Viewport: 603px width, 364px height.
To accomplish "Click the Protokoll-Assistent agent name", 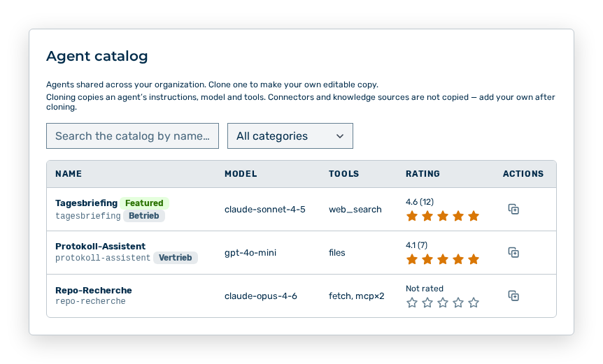I will [100, 246].
